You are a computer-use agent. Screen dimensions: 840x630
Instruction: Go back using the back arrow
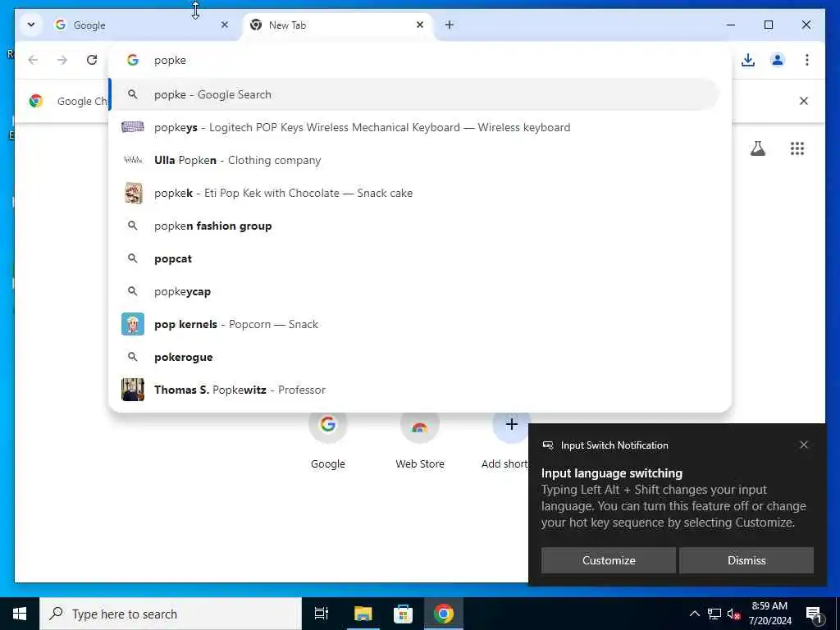coord(33,60)
